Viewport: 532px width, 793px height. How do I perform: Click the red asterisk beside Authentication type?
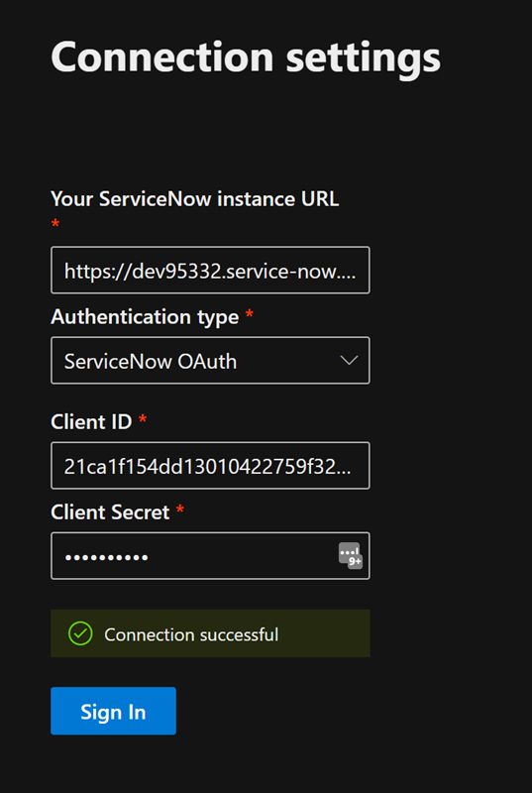coord(249,314)
